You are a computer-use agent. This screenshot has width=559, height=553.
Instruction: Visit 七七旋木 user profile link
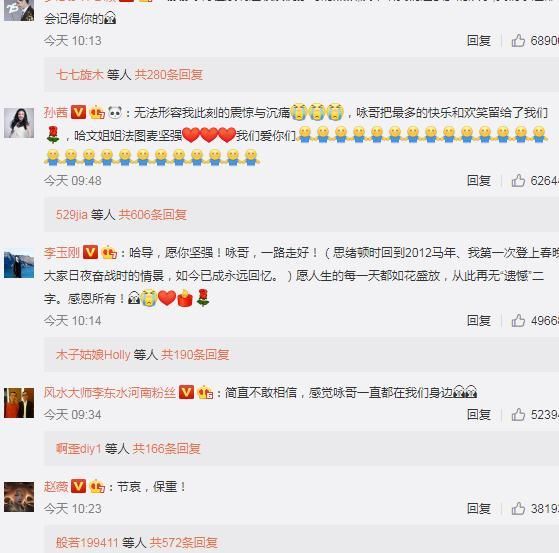pyautogui.click(x=80, y=75)
